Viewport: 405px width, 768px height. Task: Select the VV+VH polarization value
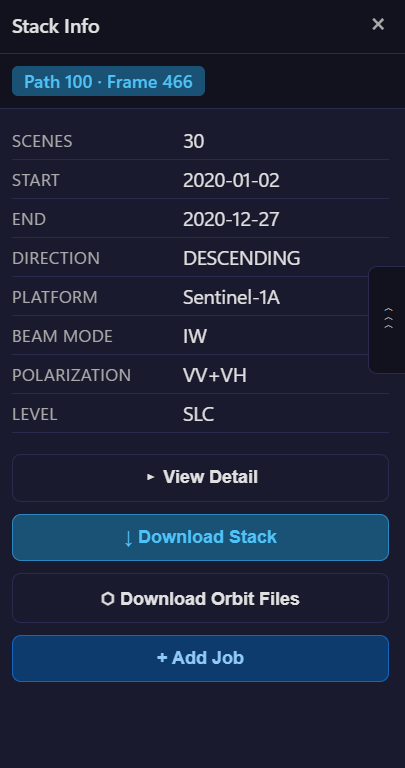point(214,375)
